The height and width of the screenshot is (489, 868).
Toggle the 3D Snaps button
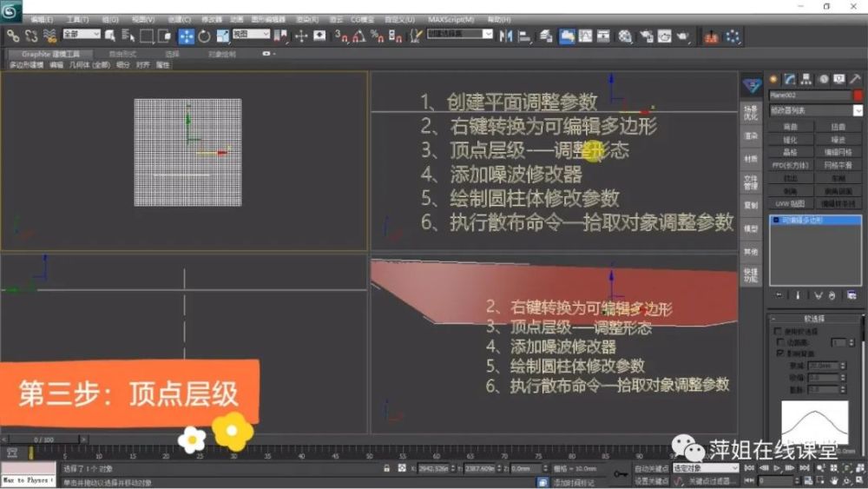(341, 36)
